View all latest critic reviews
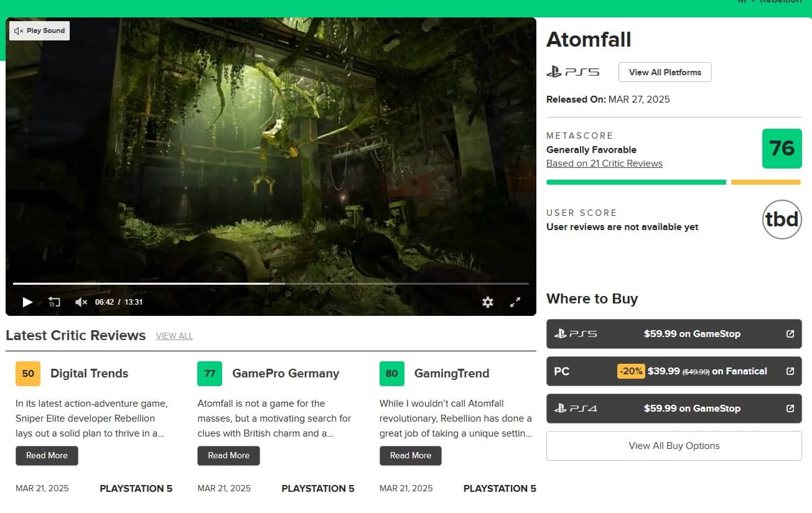The width and height of the screenshot is (812, 513). [x=174, y=336]
